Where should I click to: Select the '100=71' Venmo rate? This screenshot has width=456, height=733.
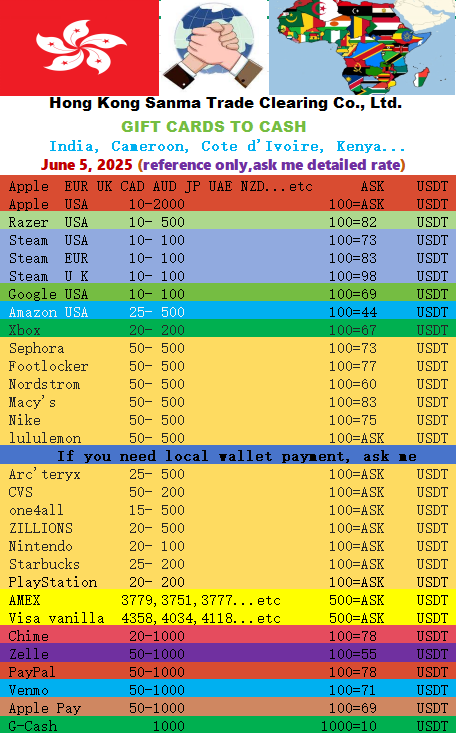353,690
